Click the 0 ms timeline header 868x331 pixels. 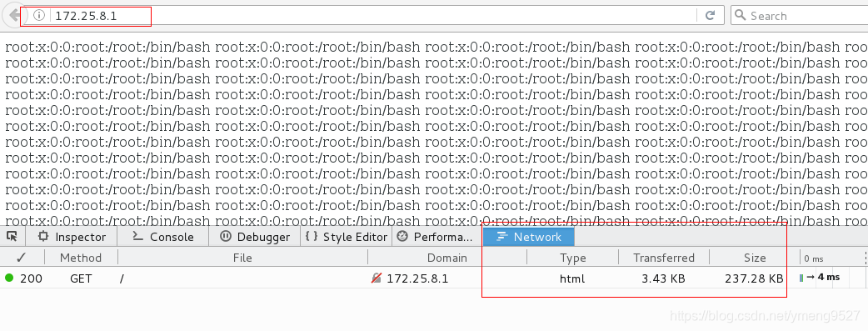coord(814,259)
